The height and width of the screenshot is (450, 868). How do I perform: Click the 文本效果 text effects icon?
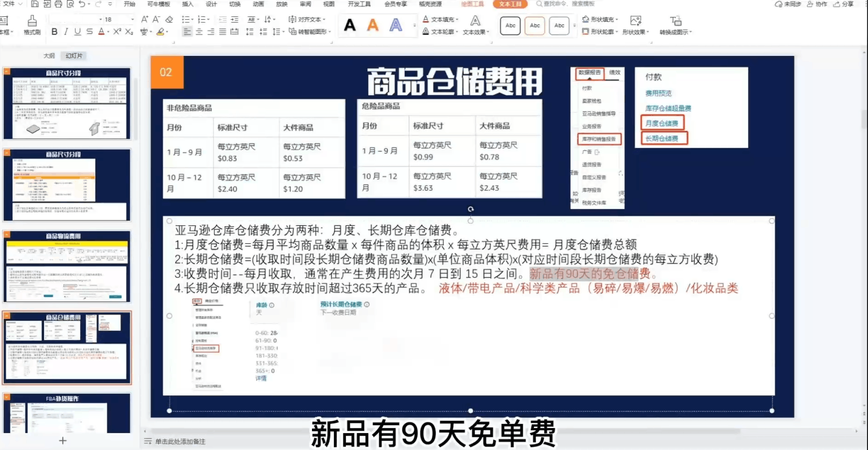(x=475, y=32)
